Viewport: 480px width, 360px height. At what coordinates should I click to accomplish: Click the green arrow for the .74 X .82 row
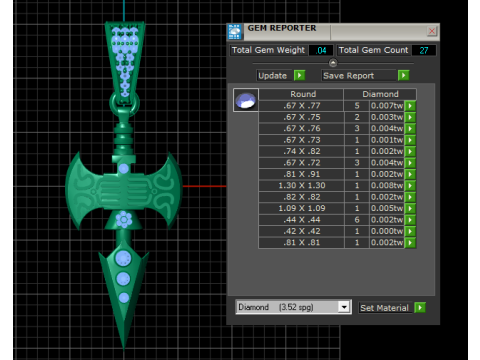point(410,151)
